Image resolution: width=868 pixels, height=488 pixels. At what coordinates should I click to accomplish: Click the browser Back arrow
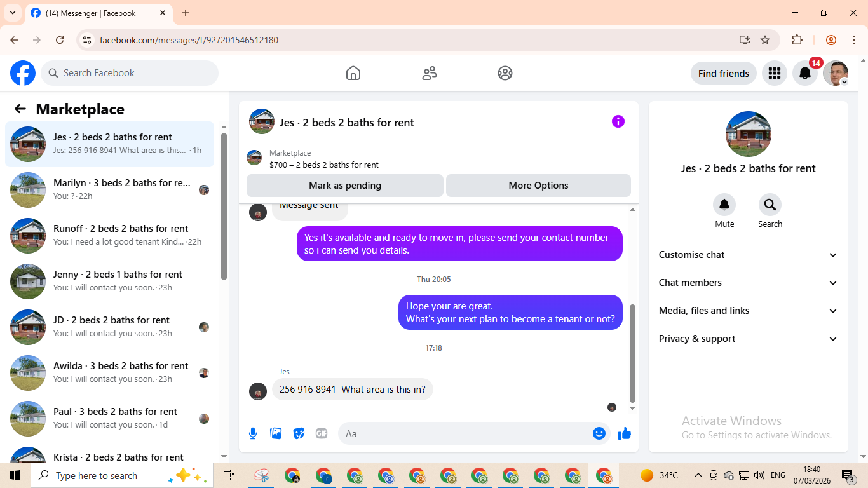click(14, 40)
